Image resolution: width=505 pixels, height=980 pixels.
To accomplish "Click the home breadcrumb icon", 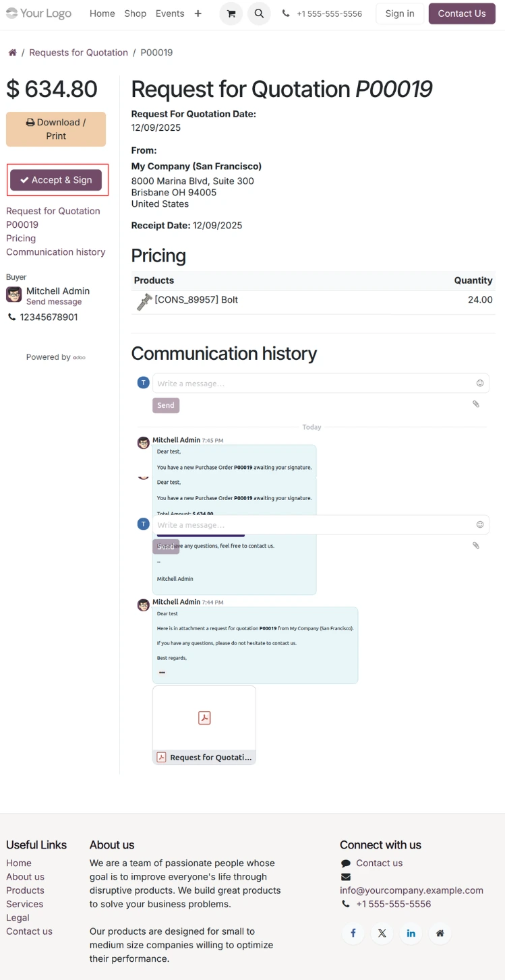I will (12, 53).
